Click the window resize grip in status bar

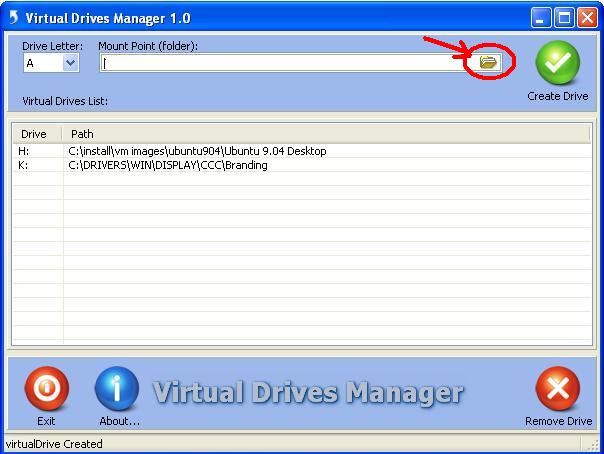pos(593,445)
